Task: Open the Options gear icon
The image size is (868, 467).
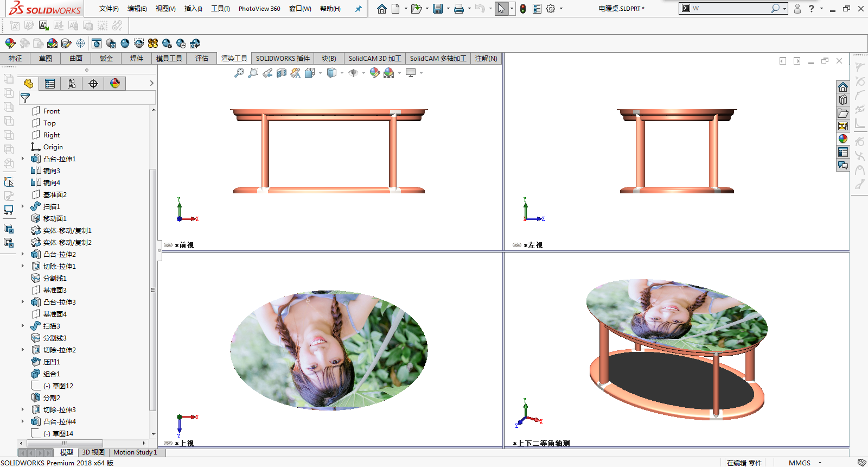Action: pos(551,9)
